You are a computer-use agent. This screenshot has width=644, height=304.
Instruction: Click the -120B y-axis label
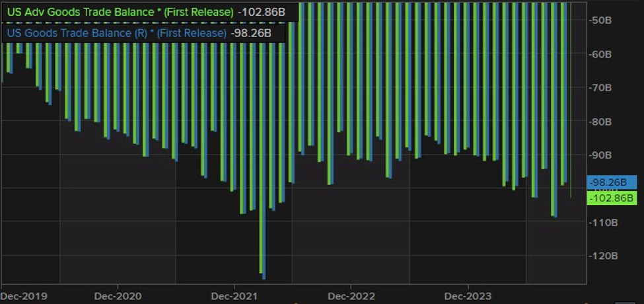(602, 256)
